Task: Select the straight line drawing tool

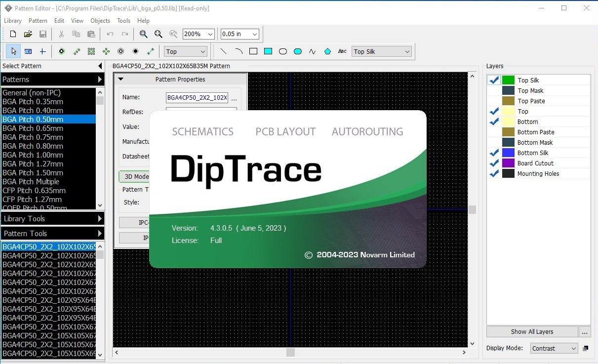Action: tap(223, 51)
